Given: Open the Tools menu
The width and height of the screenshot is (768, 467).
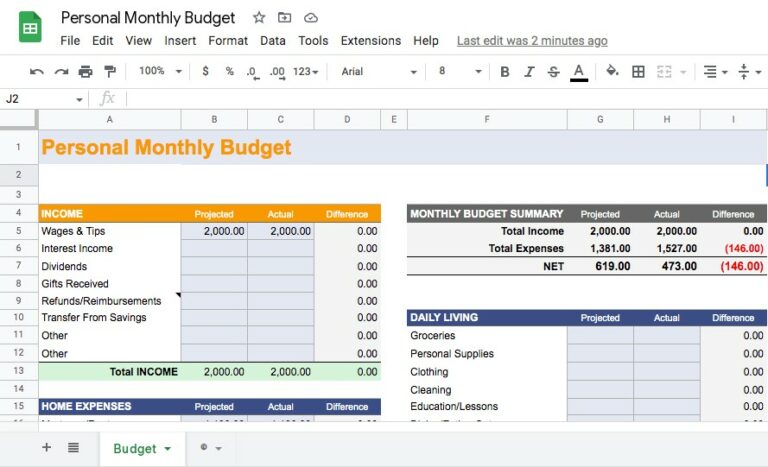Looking at the screenshot, I should 313,41.
